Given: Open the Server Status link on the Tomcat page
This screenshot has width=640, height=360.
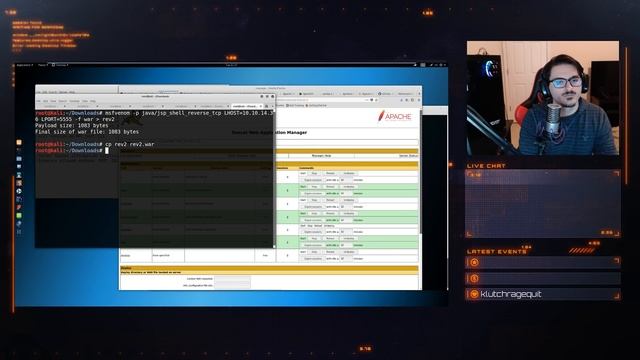Looking at the screenshot, I should [408, 156].
